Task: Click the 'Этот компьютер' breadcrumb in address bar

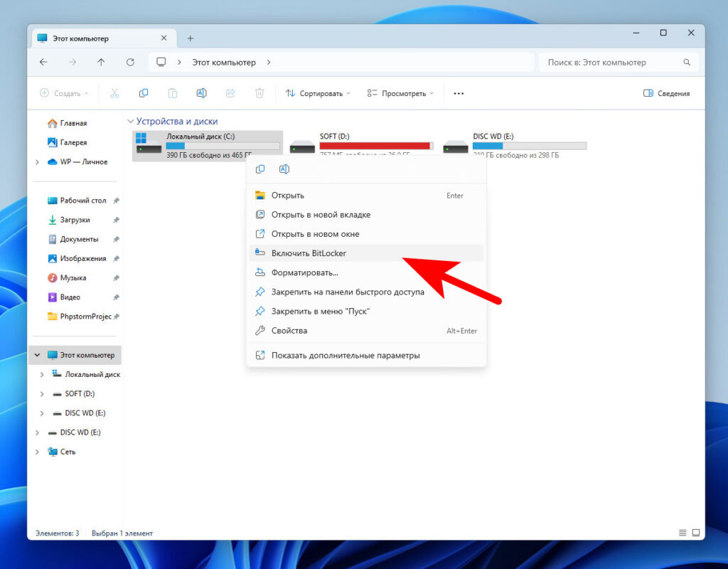Action: (224, 63)
